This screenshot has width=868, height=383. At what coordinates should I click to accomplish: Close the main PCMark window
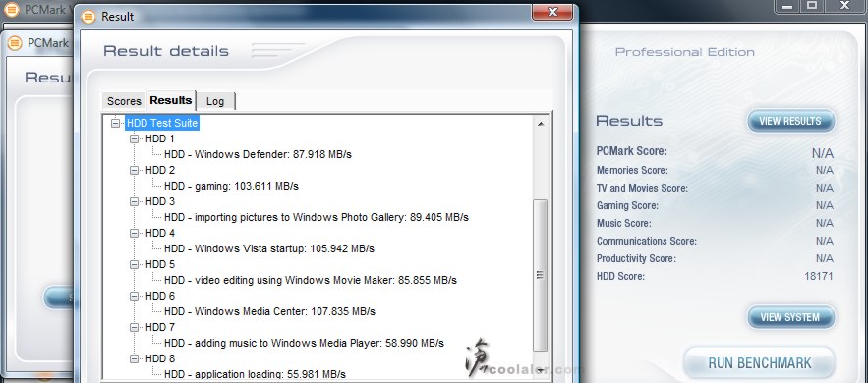point(845,6)
